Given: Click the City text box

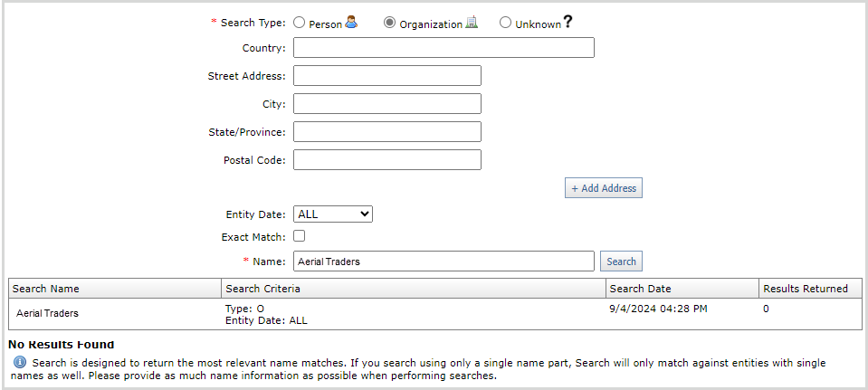Looking at the screenshot, I should tap(386, 103).
